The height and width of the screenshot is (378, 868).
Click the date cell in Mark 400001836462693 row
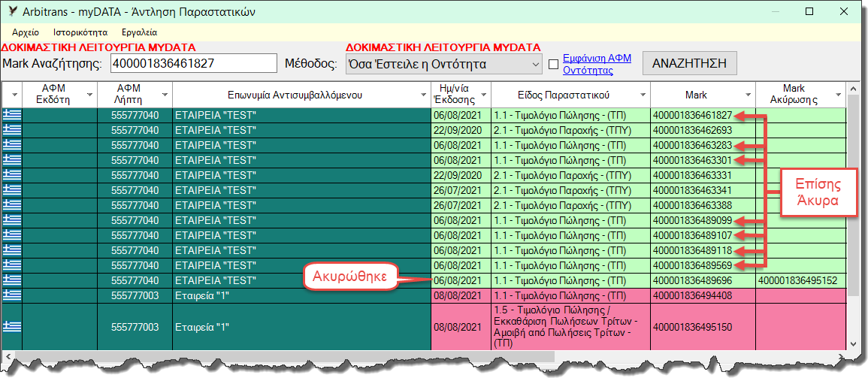point(461,130)
